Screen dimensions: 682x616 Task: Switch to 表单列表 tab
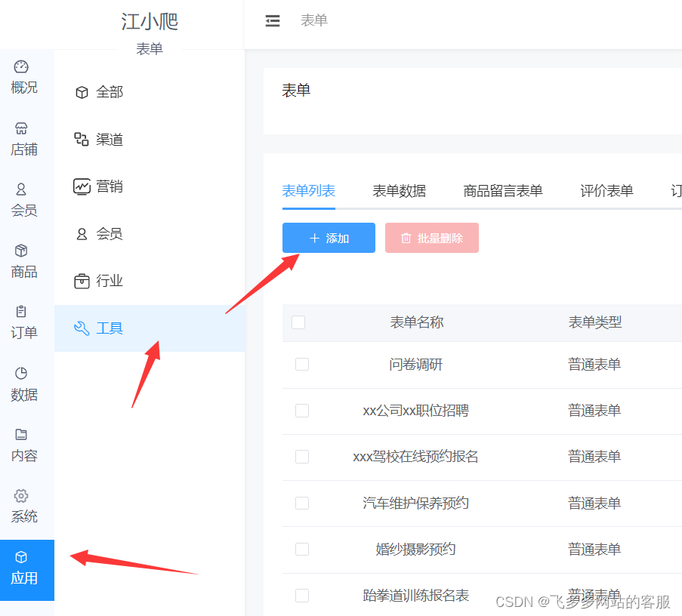coord(308,191)
